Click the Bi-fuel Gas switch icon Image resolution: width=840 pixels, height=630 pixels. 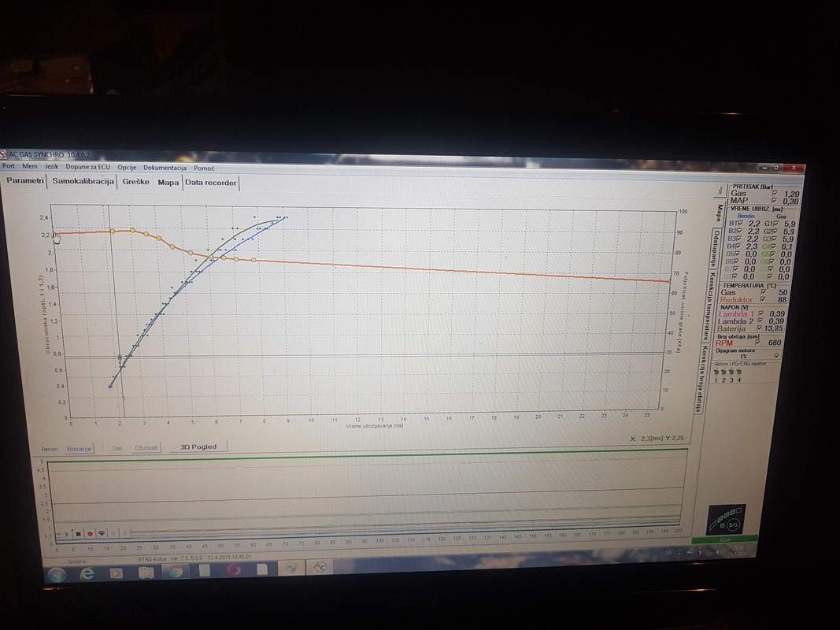[x=726, y=519]
